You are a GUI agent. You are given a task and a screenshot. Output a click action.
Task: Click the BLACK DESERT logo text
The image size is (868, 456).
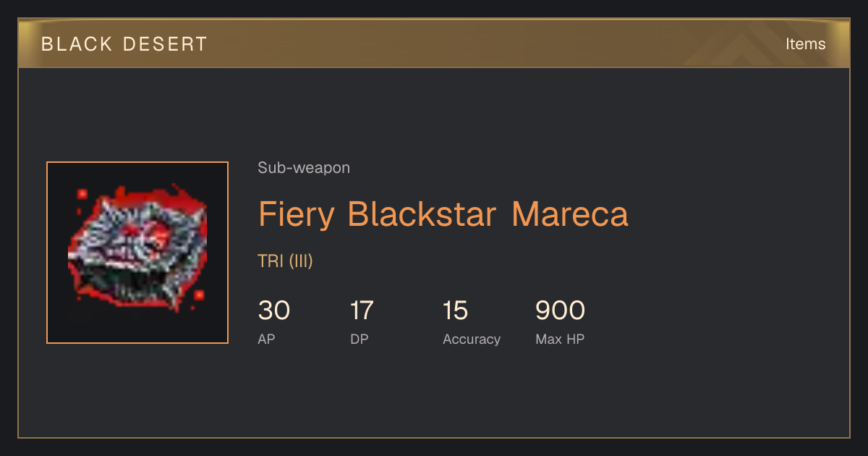click(124, 44)
